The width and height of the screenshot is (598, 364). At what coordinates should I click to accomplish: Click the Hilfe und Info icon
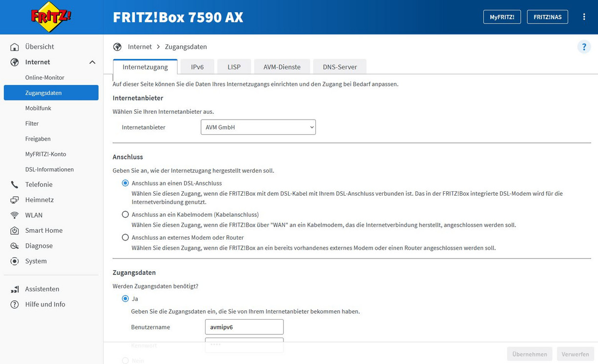pyautogui.click(x=15, y=304)
